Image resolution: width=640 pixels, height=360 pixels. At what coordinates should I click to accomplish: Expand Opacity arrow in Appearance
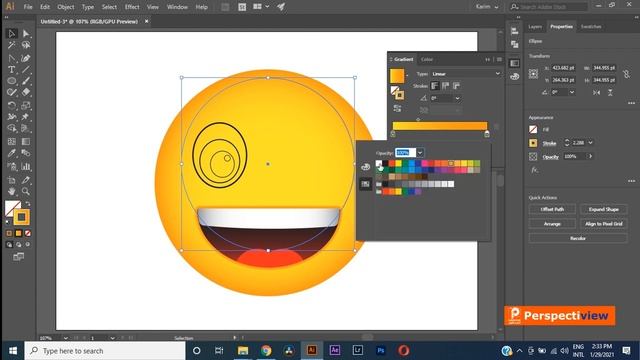(590, 156)
